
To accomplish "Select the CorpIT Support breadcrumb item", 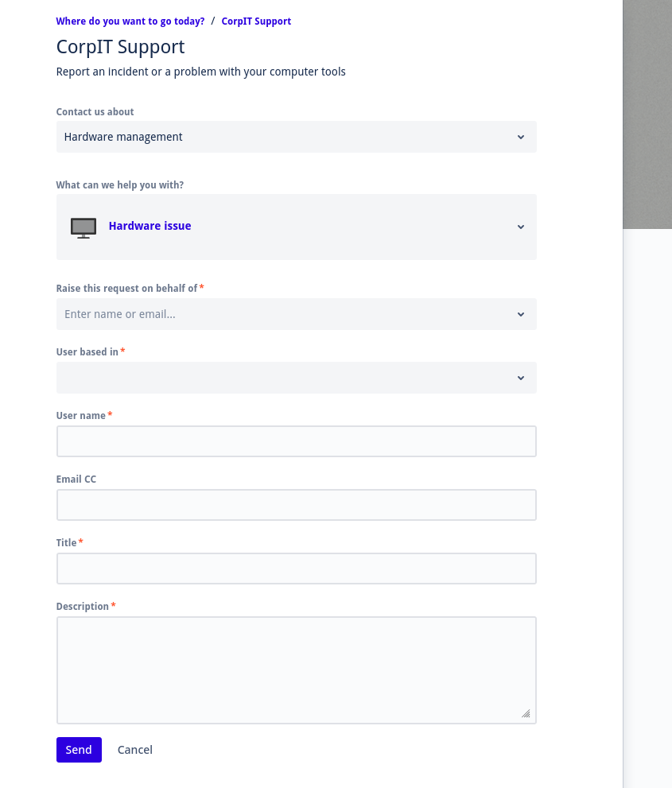I will [x=256, y=21].
